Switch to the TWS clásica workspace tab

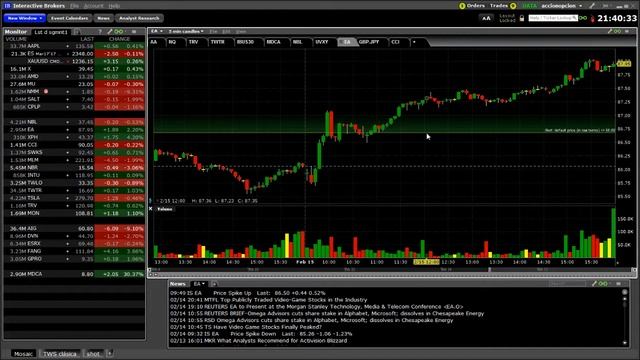60,354
